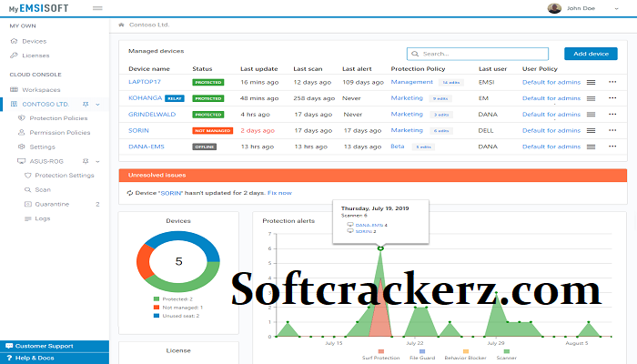Screen dimensions: 637x364
Task: Open the GRINDELWALD device link
Action: point(152,114)
